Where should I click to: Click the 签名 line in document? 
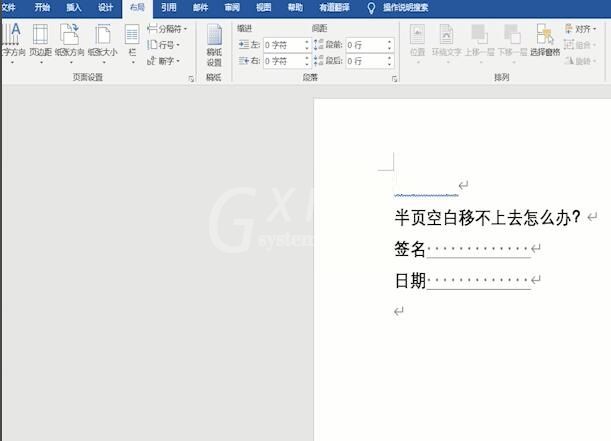coord(468,249)
